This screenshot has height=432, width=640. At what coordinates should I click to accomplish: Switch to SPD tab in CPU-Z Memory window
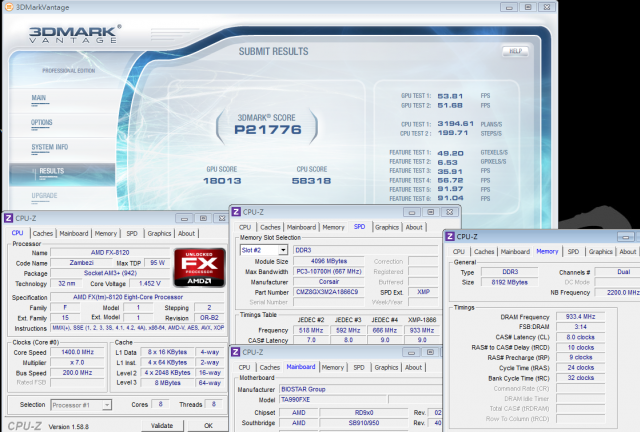(x=573, y=252)
